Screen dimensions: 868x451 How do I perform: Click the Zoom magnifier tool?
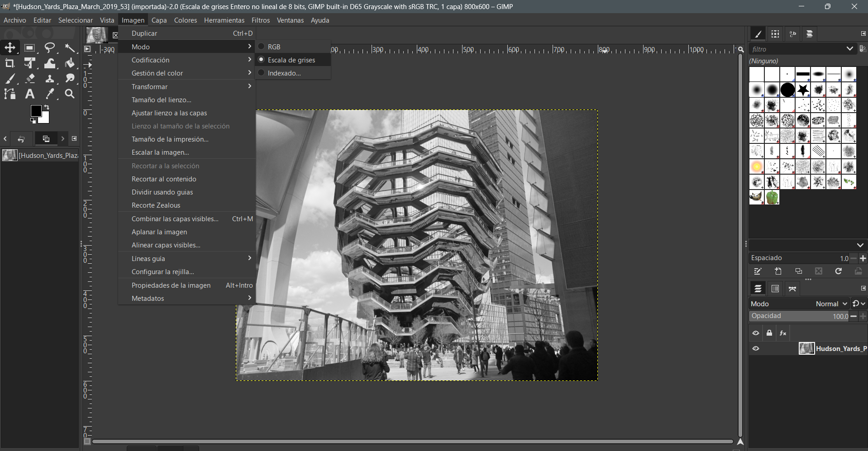pyautogui.click(x=70, y=94)
